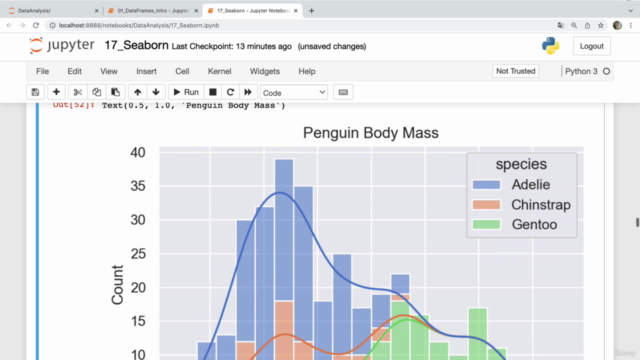Click the page scrollbar thumb
The width and height of the screenshot is (640, 360).
(x=637, y=222)
